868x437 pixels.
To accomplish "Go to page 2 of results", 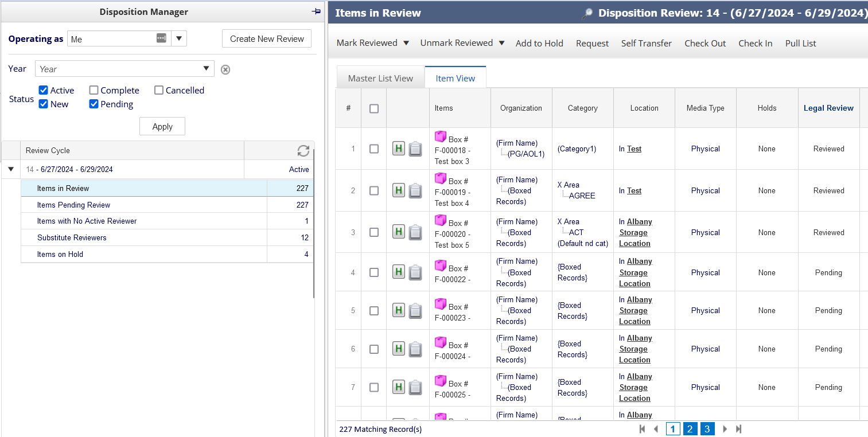I will 690,429.
